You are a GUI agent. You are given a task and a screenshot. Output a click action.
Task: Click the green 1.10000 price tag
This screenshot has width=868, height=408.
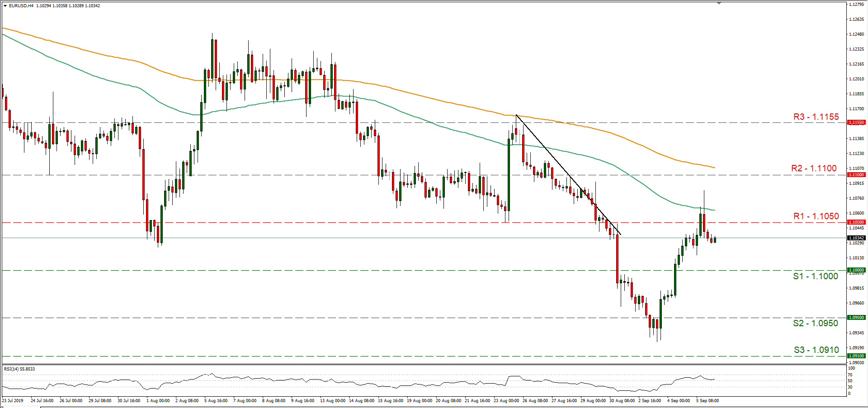tap(856, 270)
